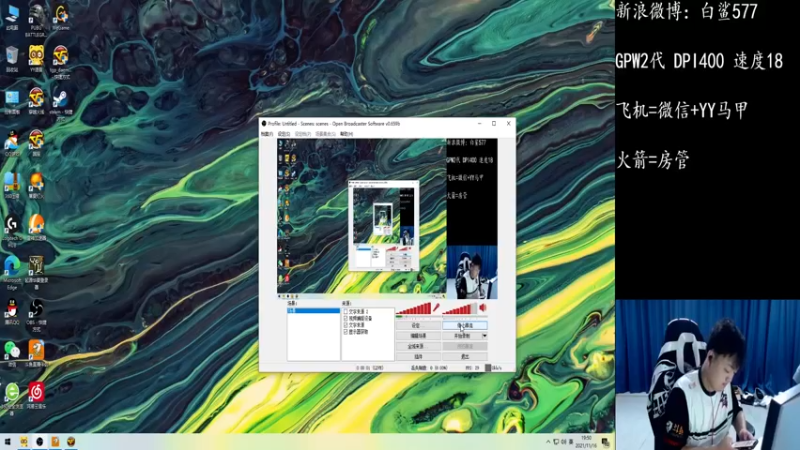
Task: Enable the 文字来源 2 source checkbox
Action: point(345,311)
